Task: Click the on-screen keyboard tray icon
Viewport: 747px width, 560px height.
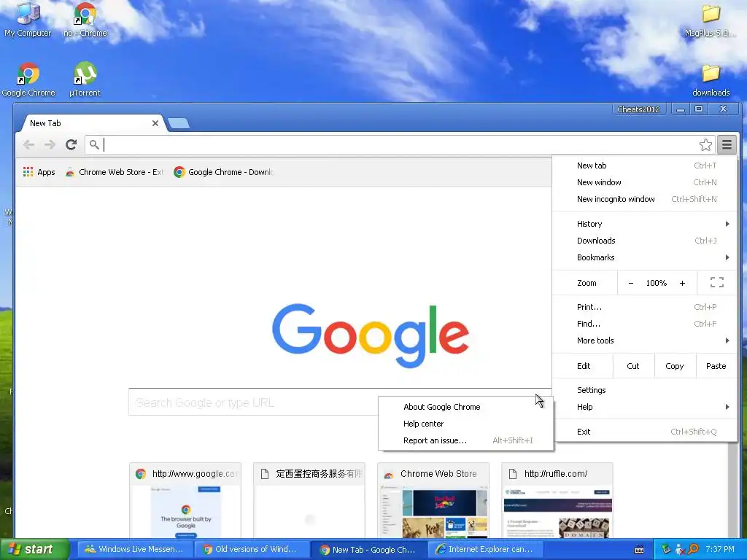Action: point(639,549)
